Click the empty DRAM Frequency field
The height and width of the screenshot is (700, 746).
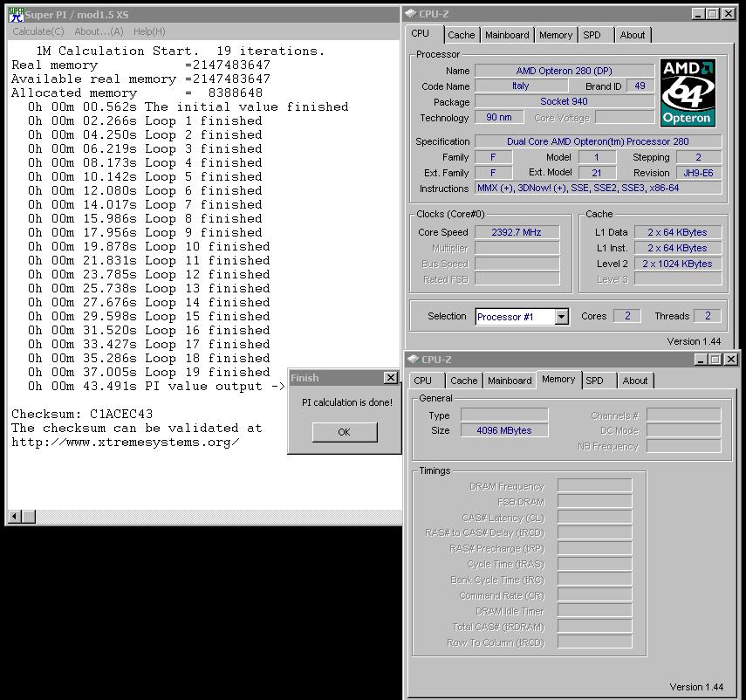[595, 485]
